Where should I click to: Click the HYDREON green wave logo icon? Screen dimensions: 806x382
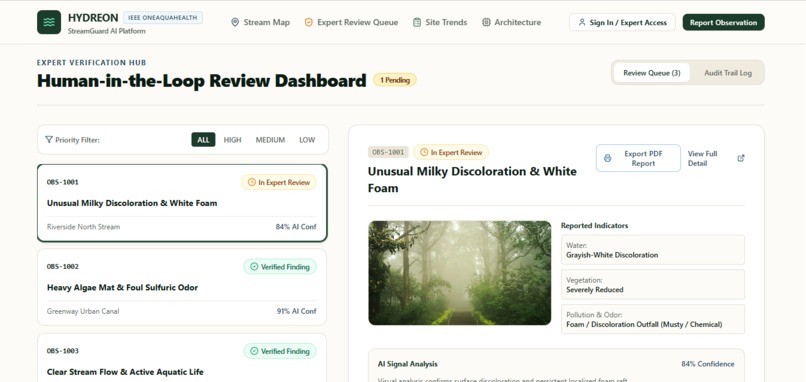point(49,22)
